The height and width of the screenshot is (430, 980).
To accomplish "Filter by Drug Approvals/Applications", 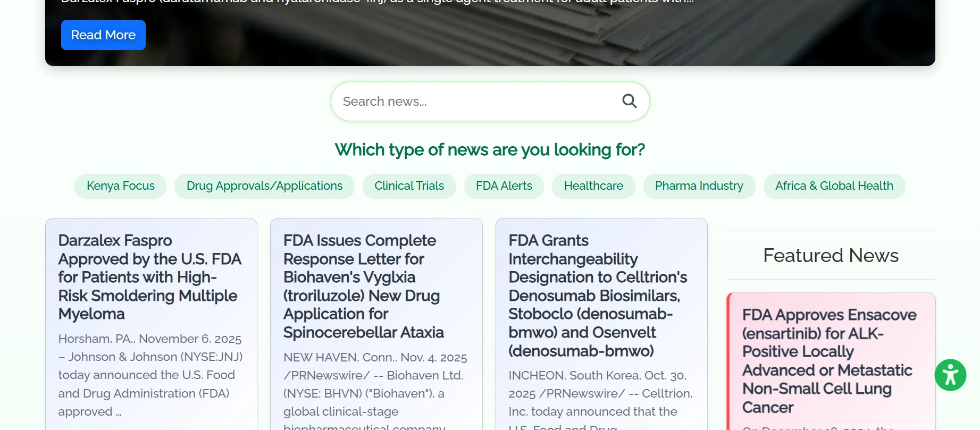I will (x=264, y=186).
